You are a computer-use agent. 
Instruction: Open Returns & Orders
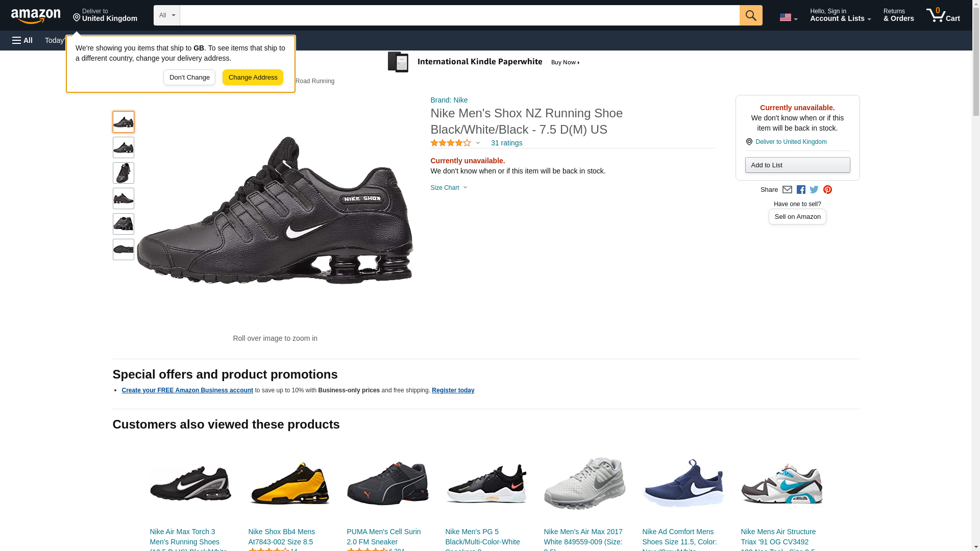tap(898, 15)
